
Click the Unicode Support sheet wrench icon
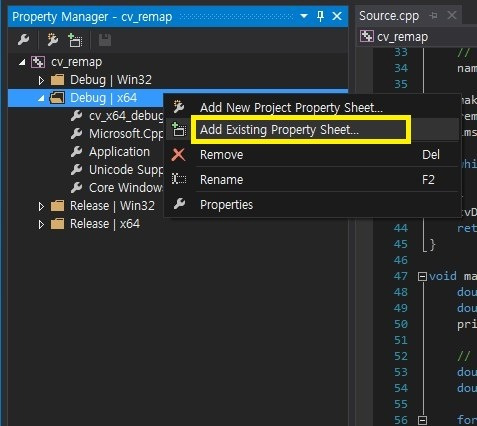[x=77, y=170]
